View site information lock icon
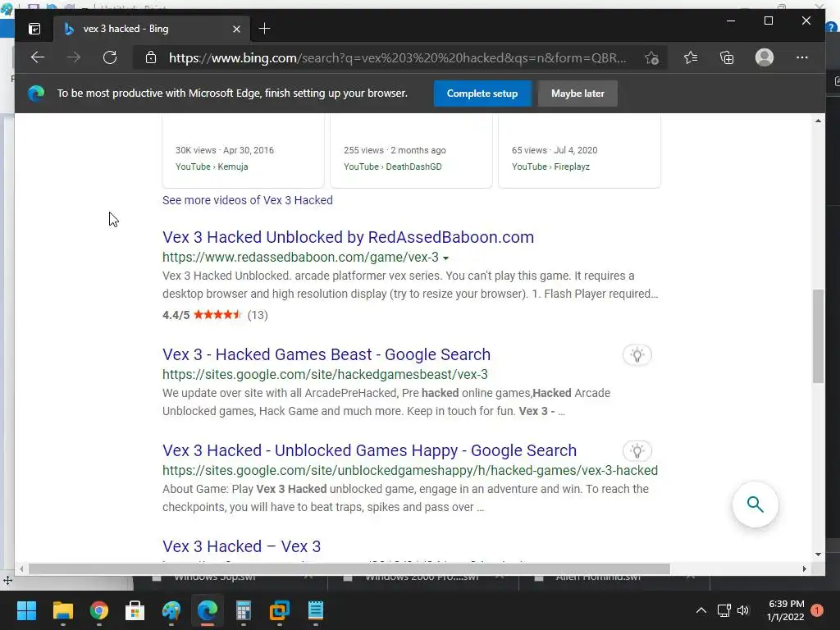The width and height of the screenshot is (840, 630). tap(151, 57)
